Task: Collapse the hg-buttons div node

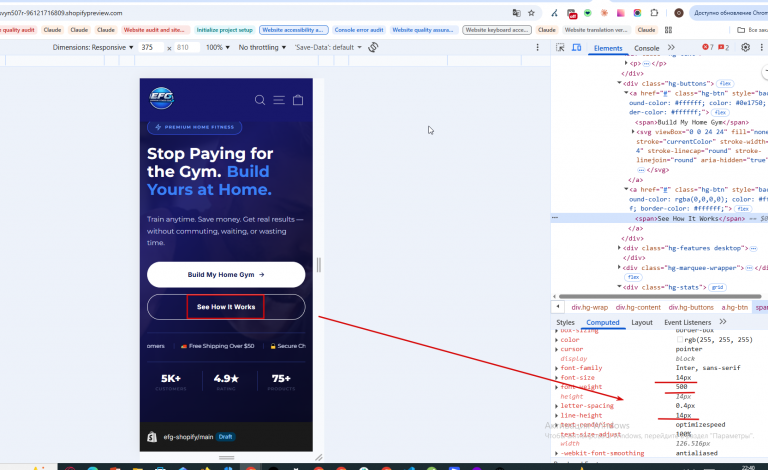Action: pyautogui.click(x=620, y=83)
